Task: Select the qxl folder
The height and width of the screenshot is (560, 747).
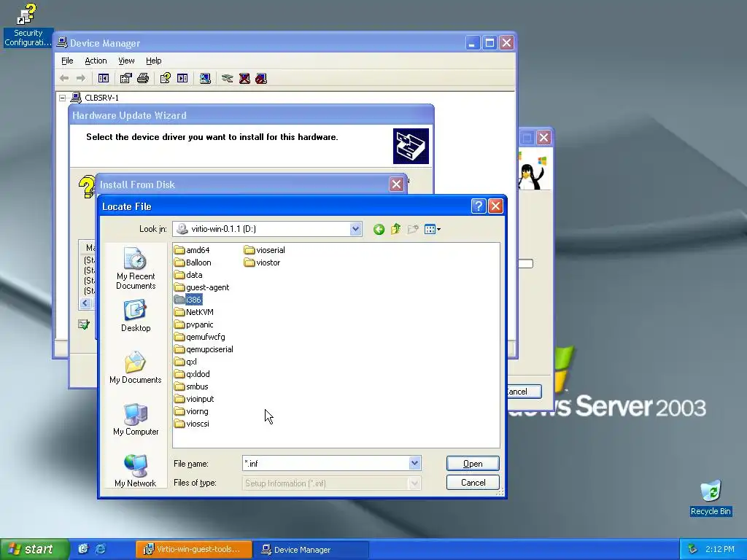Action: pos(185,362)
